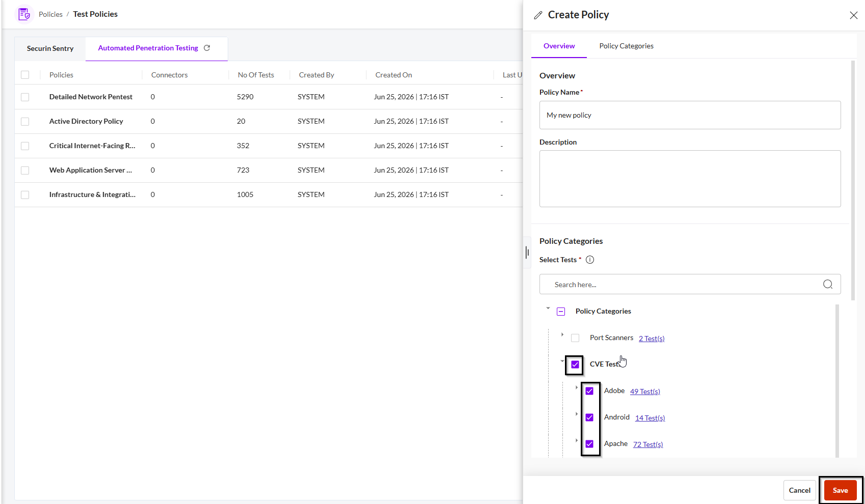Collapse the Policy Categories tree root
Viewport: 865px width, 504px height.
(548, 308)
